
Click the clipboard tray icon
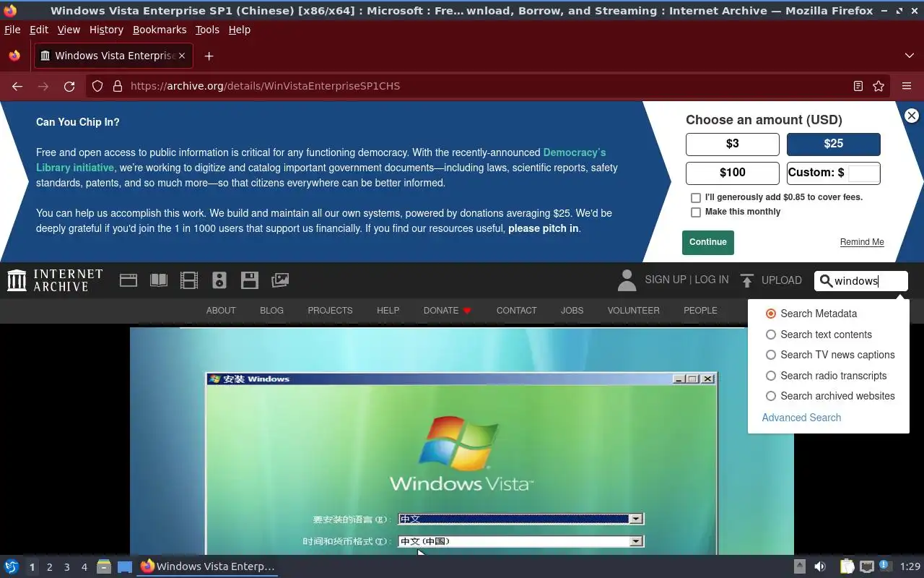pos(846,566)
